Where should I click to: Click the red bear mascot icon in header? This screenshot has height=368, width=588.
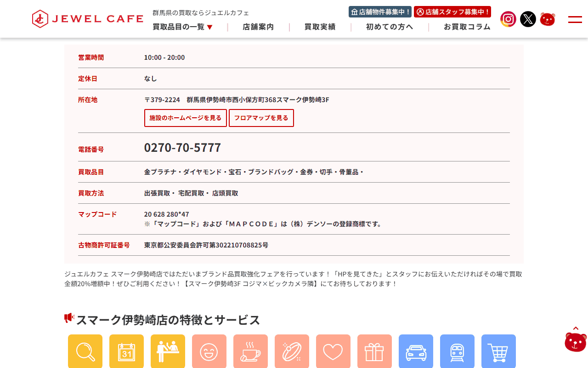548,19
